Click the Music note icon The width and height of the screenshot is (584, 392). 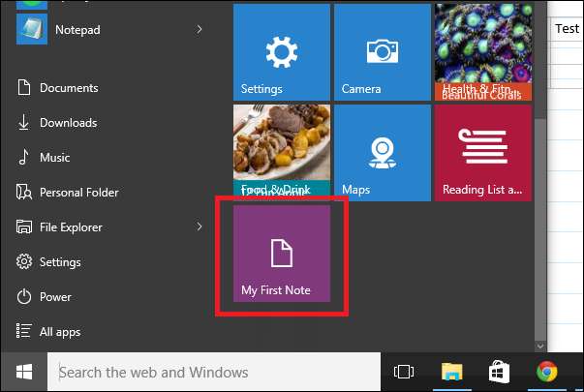point(24,157)
